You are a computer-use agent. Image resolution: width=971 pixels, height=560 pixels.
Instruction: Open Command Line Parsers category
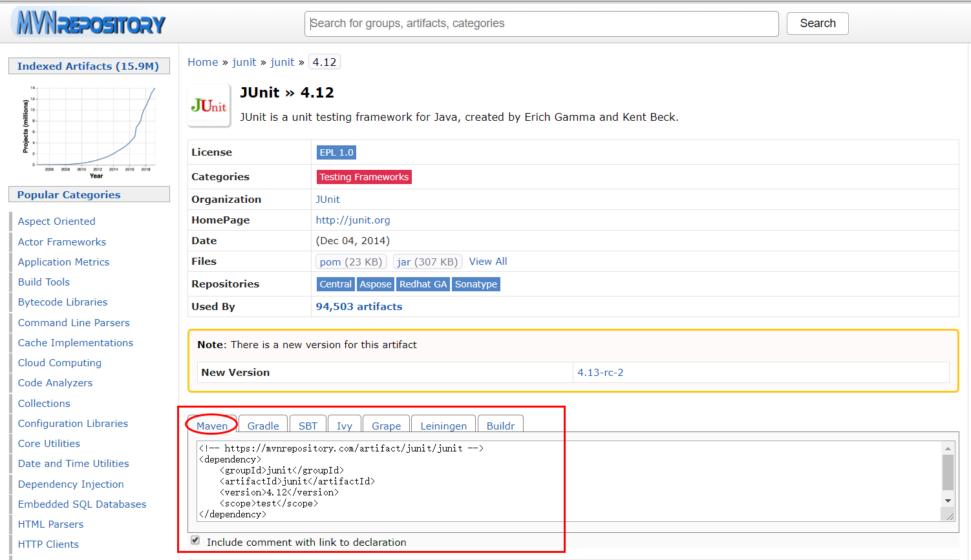74,323
